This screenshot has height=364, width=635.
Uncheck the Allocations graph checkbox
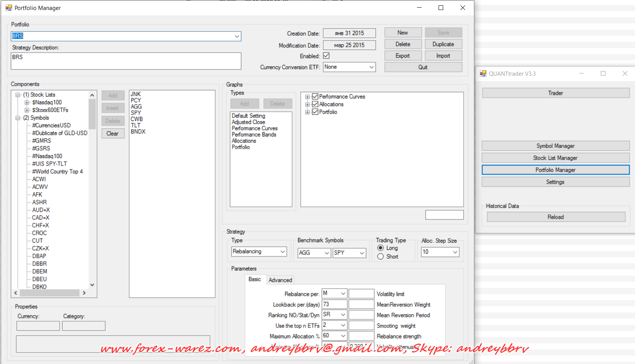[315, 104]
